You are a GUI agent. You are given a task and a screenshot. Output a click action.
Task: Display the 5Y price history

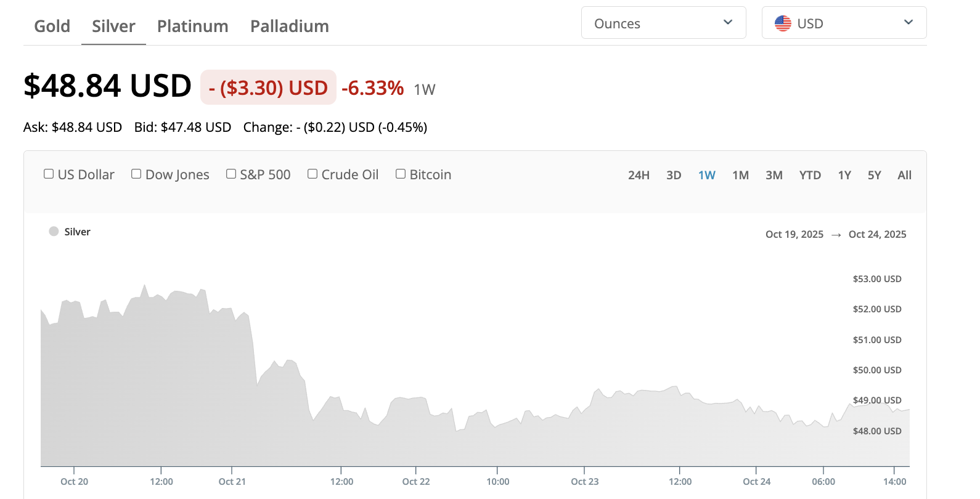click(x=874, y=176)
